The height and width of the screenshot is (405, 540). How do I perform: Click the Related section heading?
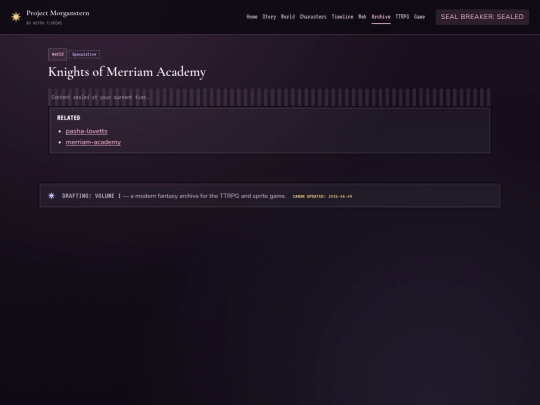(x=69, y=118)
